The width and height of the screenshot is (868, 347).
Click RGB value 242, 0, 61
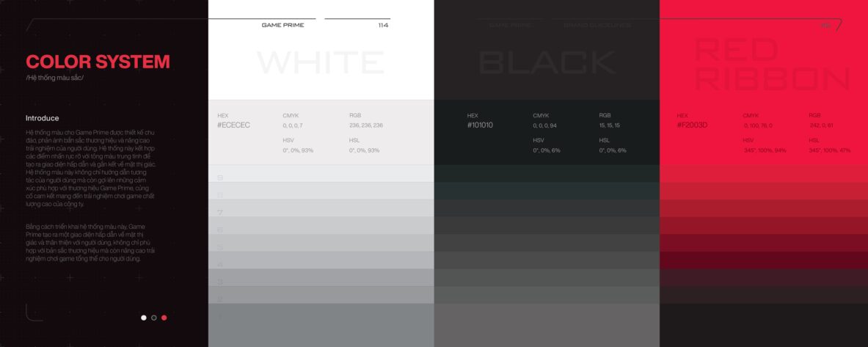coord(822,125)
